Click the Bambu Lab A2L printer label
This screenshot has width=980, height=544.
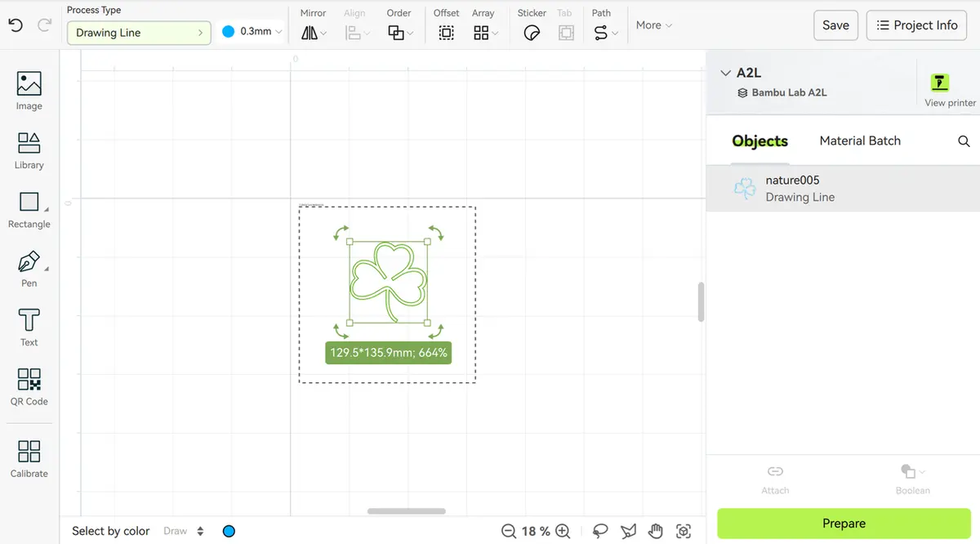coord(789,92)
